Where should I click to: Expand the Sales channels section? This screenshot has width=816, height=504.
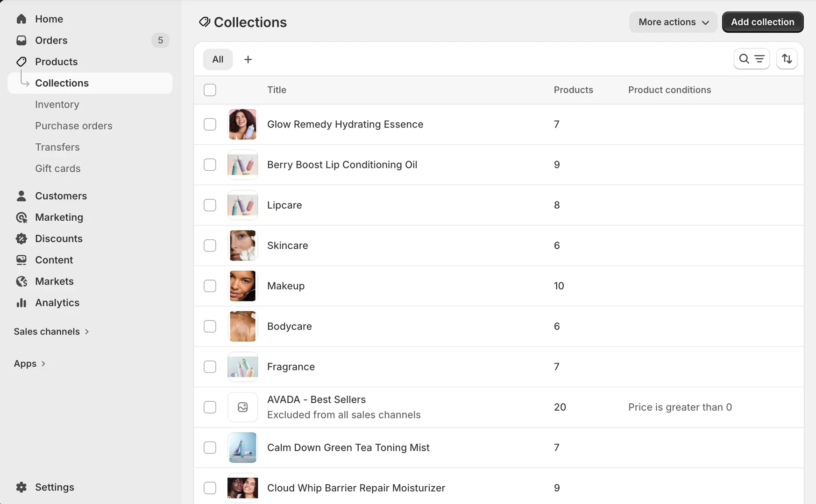[51, 332]
